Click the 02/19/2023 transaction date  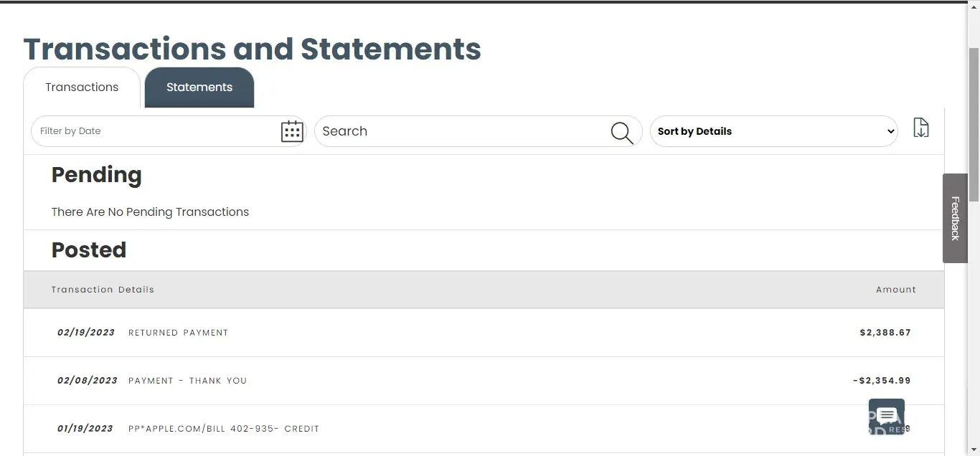[86, 333]
